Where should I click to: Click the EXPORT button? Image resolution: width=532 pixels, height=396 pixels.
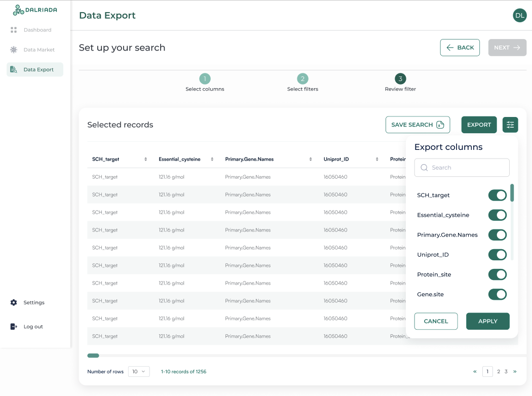pyautogui.click(x=479, y=125)
